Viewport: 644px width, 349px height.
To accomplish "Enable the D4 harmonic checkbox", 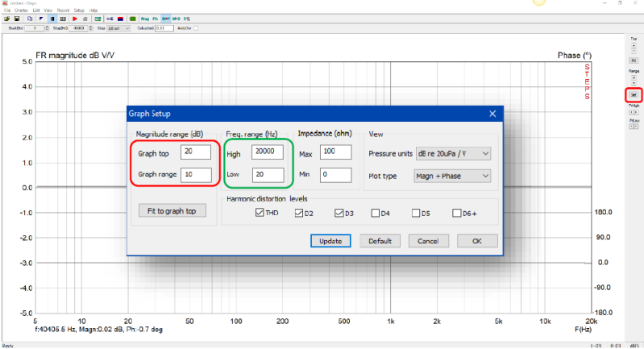I will 376,213.
